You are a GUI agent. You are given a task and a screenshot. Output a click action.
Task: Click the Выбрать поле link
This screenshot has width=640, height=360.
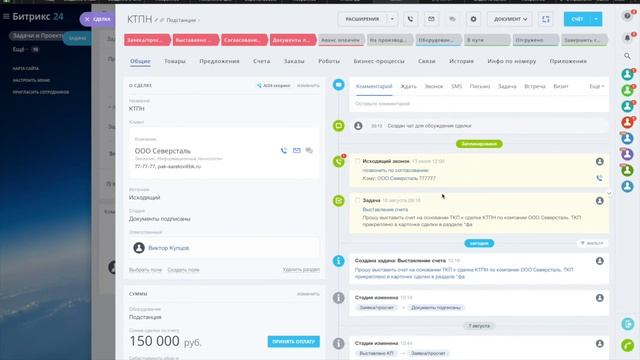tap(145, 270)
